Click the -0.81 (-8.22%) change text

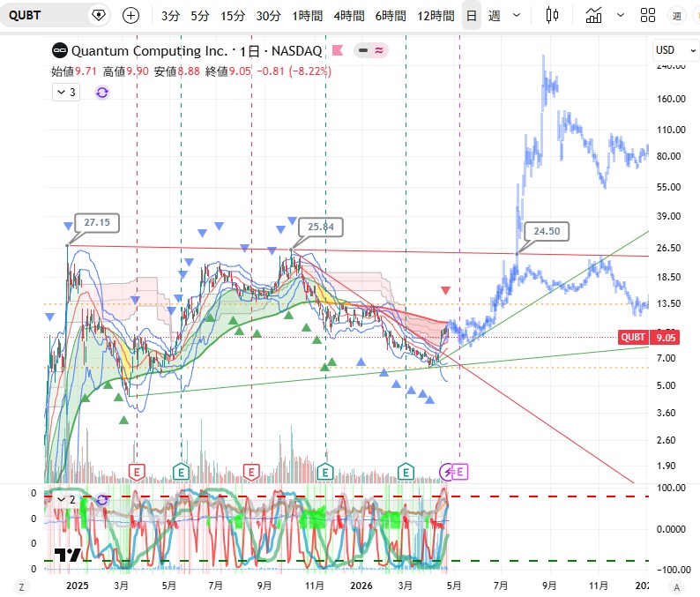[294, 71]
